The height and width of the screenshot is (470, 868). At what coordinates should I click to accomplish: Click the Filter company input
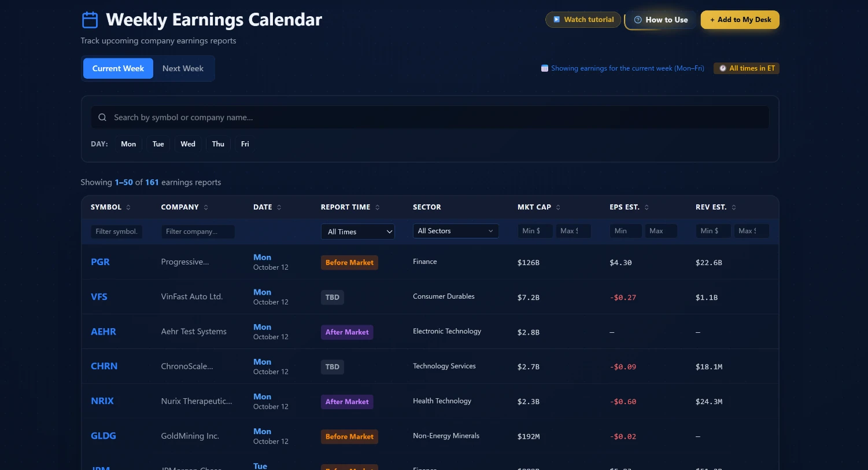pos(198,232)
